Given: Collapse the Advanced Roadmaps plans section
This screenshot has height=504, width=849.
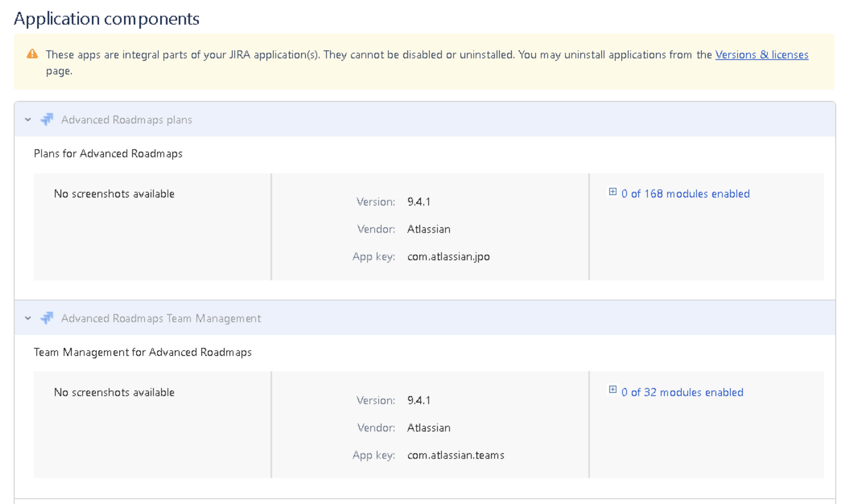Looking at the screenshot, I should pos(28,120).
